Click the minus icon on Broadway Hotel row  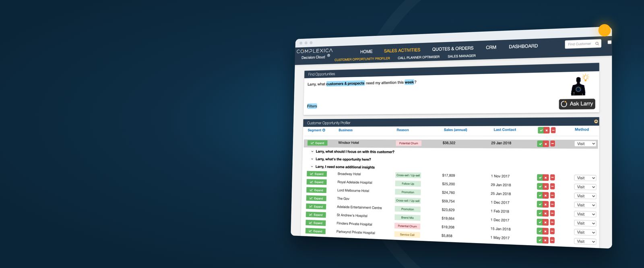tap(553, 177)
